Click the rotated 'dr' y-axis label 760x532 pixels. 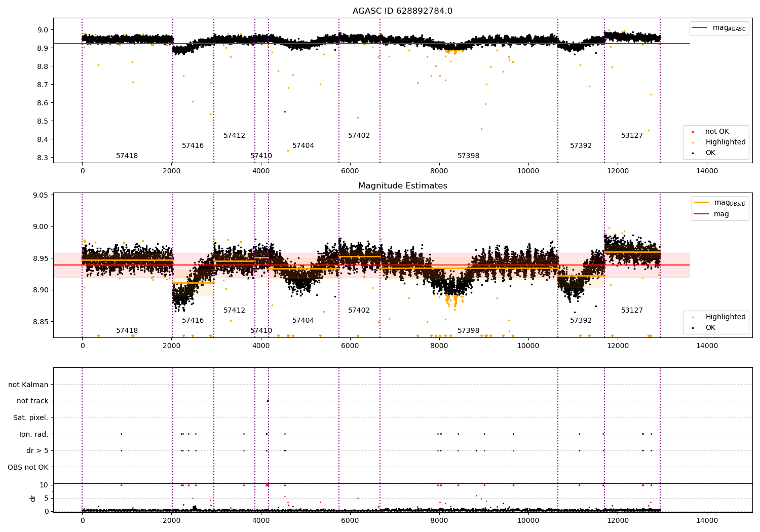click(x=33, y=498)
